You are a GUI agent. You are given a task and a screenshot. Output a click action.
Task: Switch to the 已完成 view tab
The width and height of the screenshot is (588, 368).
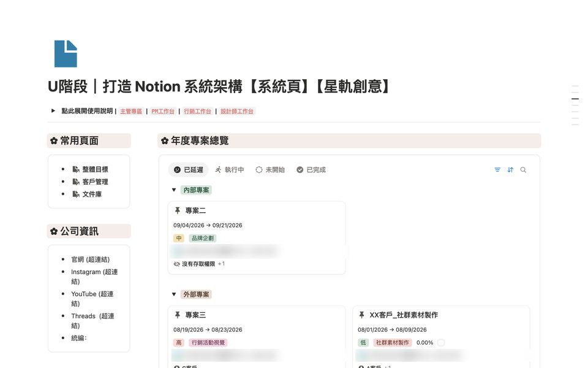coord(311,170)
